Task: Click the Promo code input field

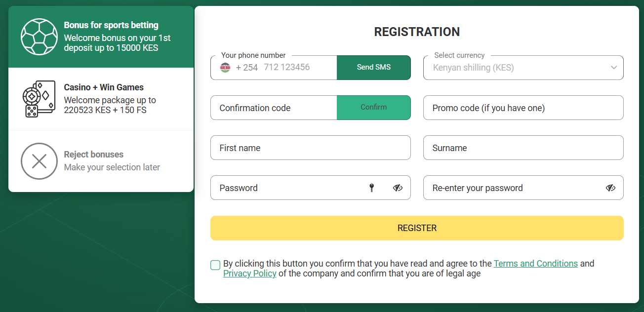Action: pyautogui.click(x=523, y=108)
